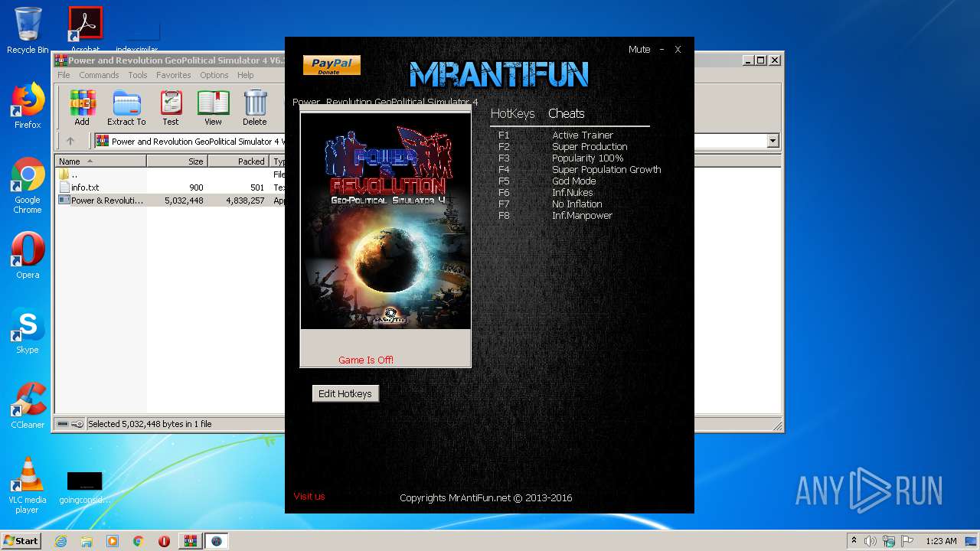Click the game cover artwork thumbnail
This screenshot has height=551, width=980.
tap(385, 221)
